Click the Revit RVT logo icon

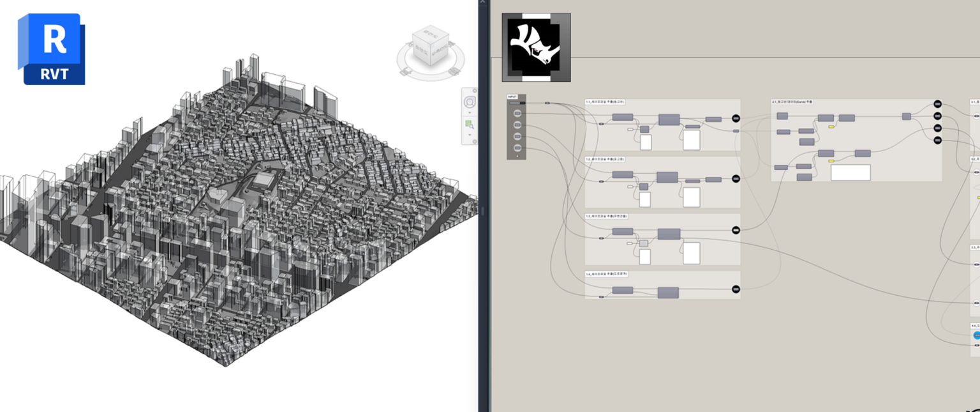(x=51, y=49)
